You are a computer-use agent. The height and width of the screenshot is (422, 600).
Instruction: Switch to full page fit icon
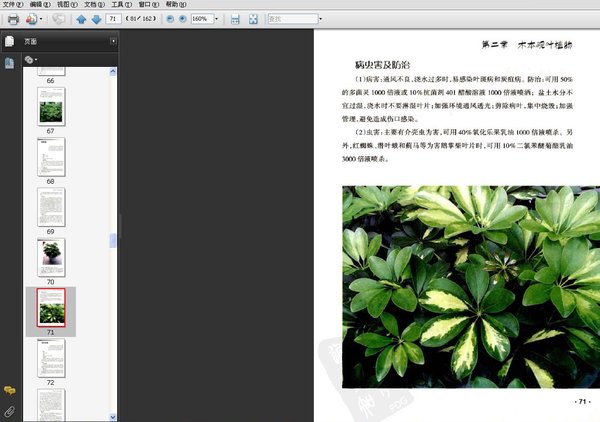[253, 19]
